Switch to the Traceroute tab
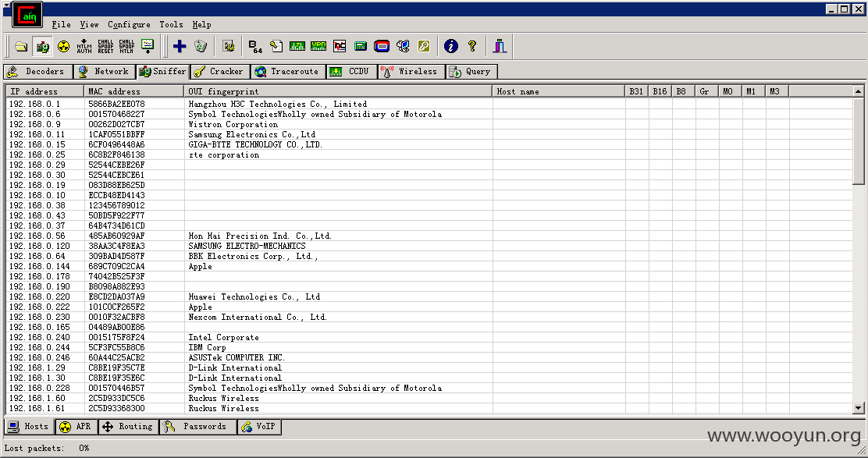868x458 pixels. pos(288,71)
